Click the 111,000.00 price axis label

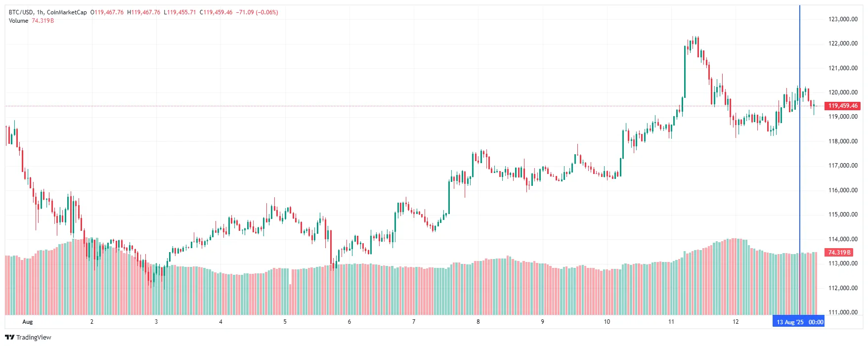click(x=843, y=312)
